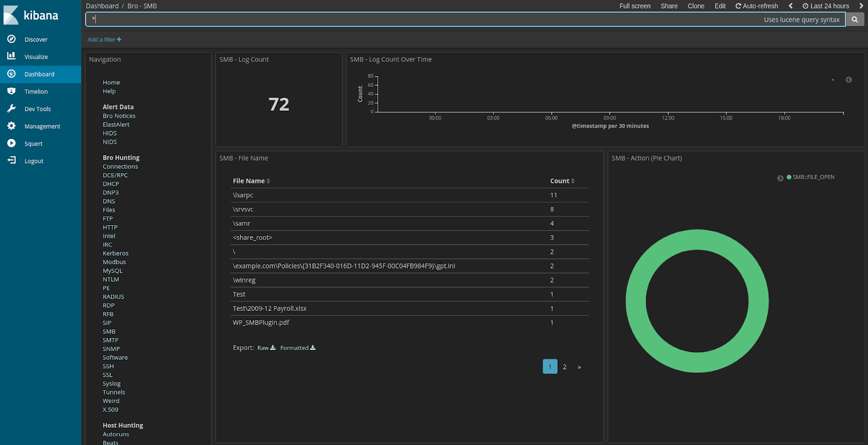Select Discover in side navigation

[x=36, y=40]
